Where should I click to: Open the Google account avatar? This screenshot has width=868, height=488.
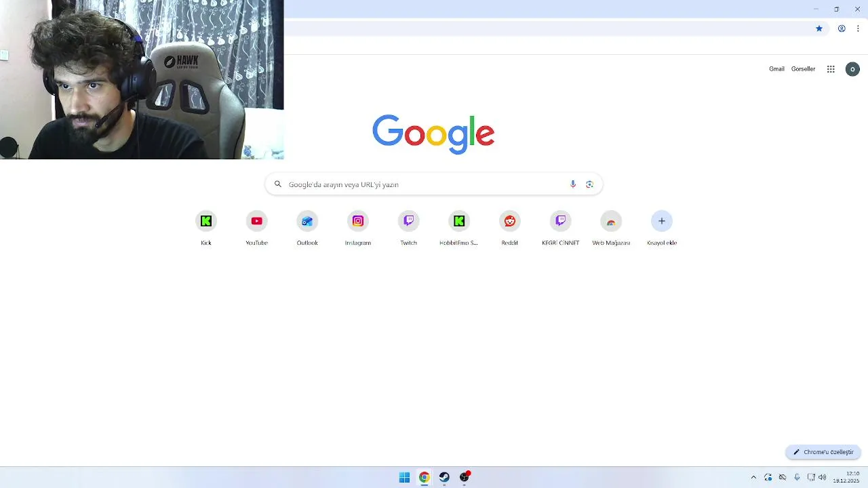click(852, 69)
